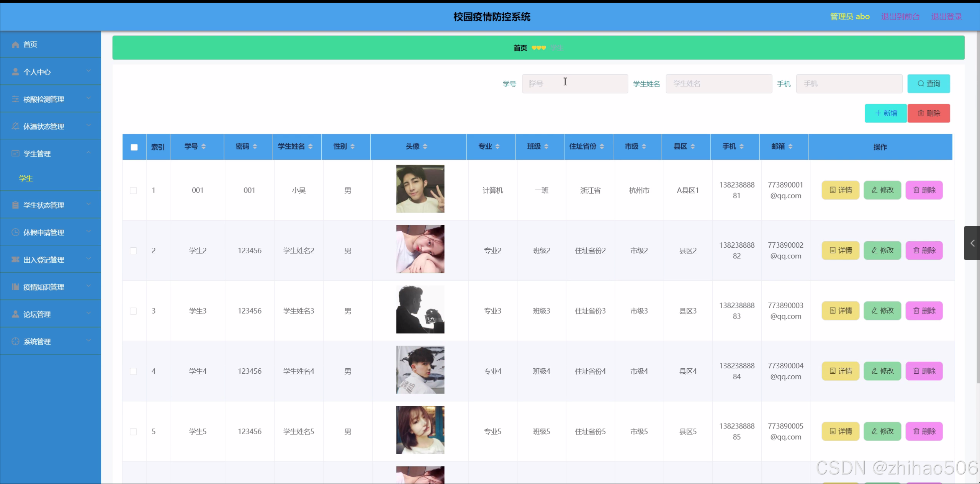980x484 pixels.
Task: Collapse the 学生管理 menu chevron
Action: point(88,153)
